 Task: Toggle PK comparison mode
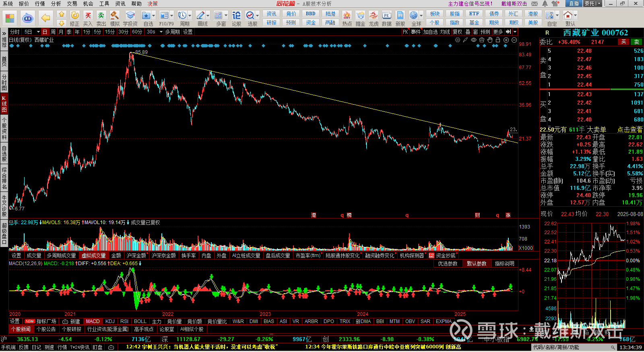pyautogui.click(x=405, y=32)
